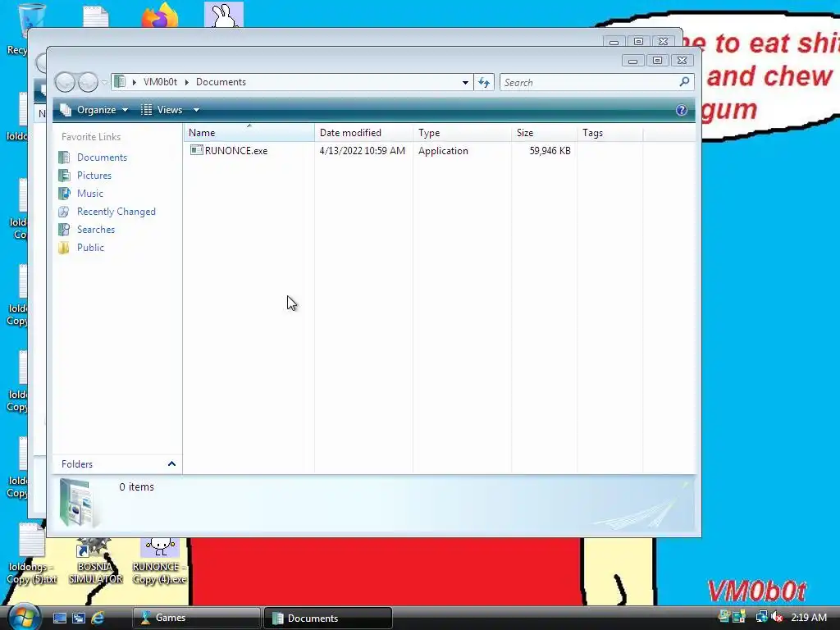Viewport: 840px width, 630px height.
Task: Sort by Size column header
Action: 545,133
